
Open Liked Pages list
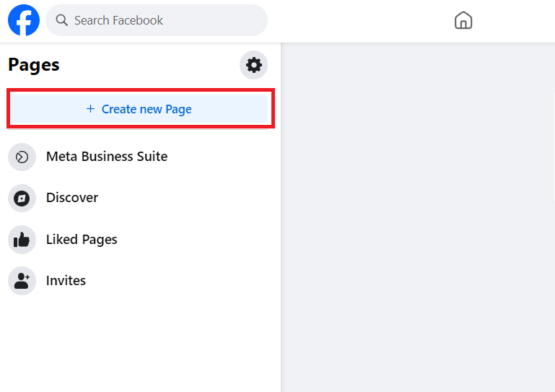[x=138, y=240]
